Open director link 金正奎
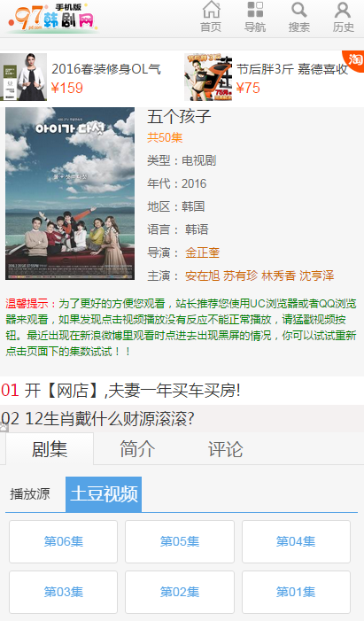Screen dimensions: 364x621 point(203,252)
